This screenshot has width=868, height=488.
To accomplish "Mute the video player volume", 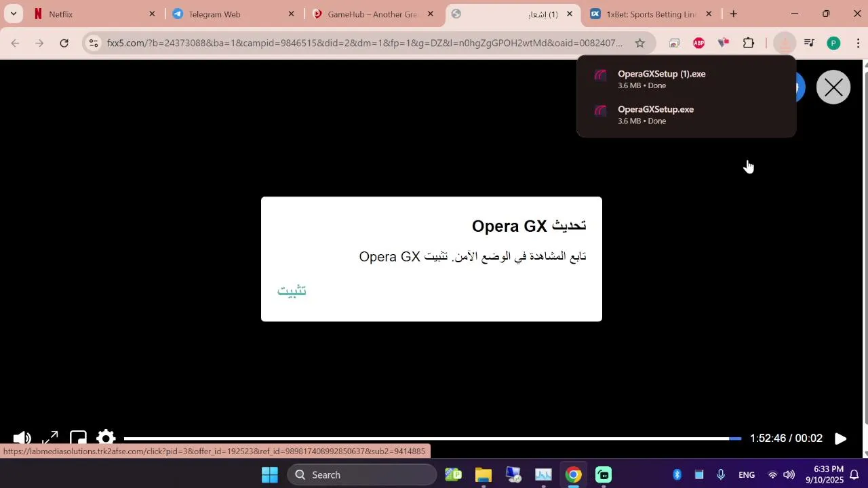I will pos(22,439).
